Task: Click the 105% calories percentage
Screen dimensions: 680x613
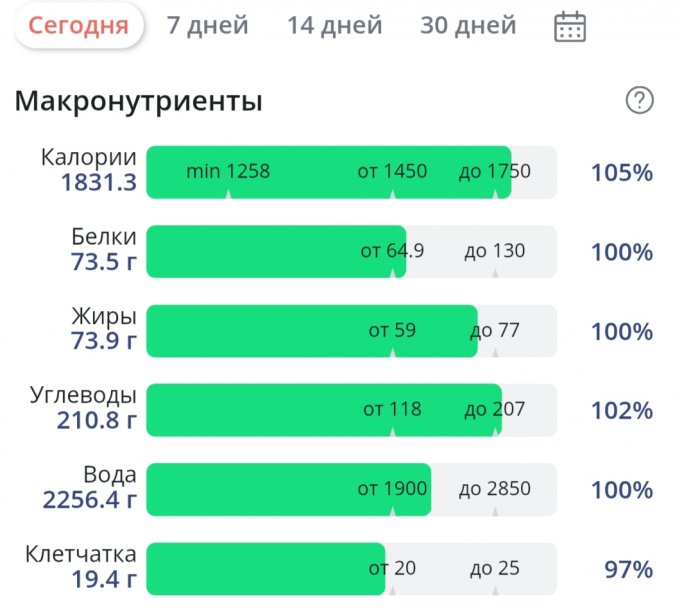Action: 621,173
